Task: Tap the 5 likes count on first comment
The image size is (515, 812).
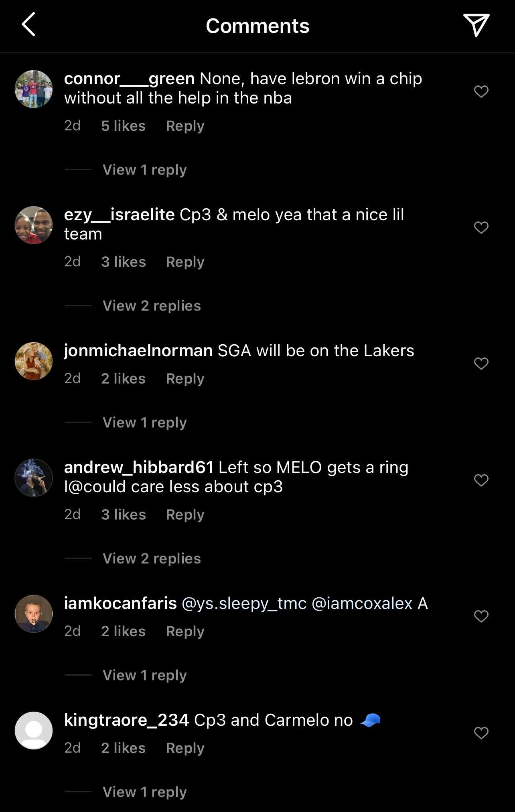Action: click(123, 126)
